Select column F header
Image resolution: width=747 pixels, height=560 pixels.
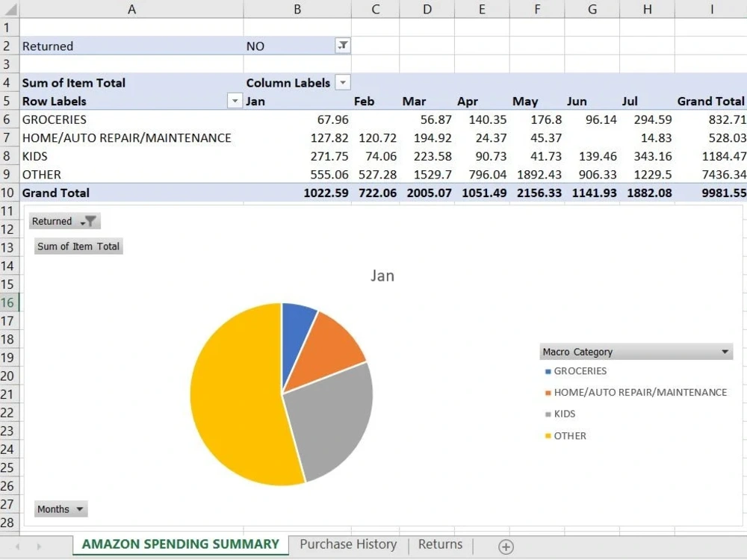(x=537, y=9)
